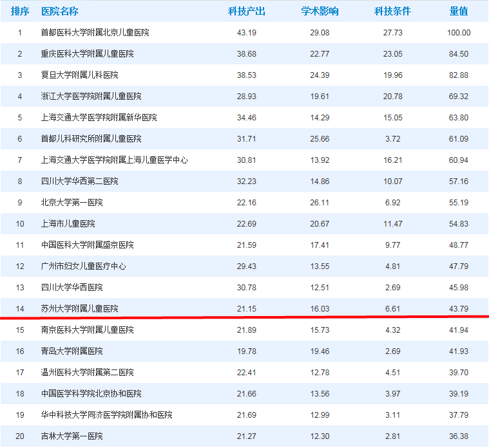Select 复旦大学附属儿科医院 hospital name
The height and width of the screenshot is (448, 489).
click(x=79, y=75)
